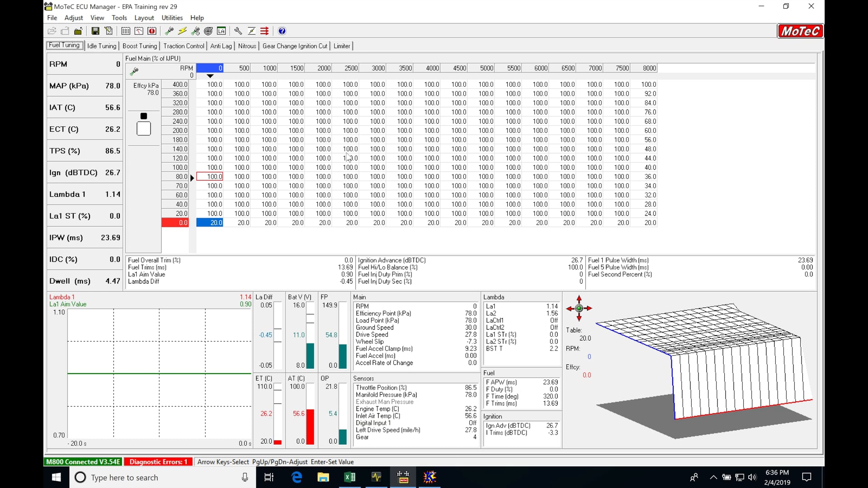Viewport: 868px width, 488px height.
Task: Click the Effcy kPa axis marker square
Action: click(143, 116)
